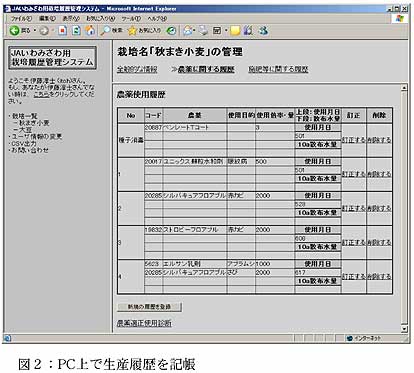Open the Edit button dropdown arrow

tap(226, 31)
